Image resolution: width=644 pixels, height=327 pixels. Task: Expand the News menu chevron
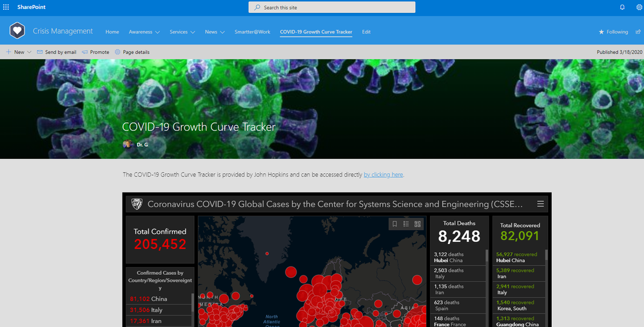222,32
